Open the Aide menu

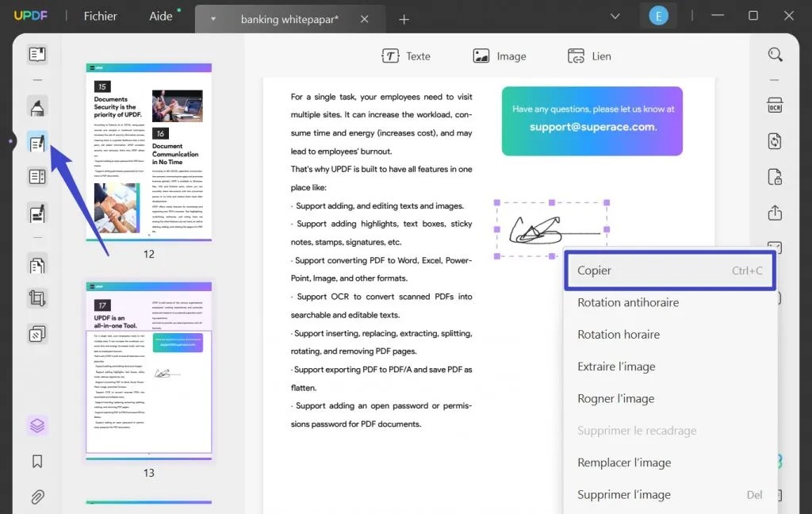coord(161,15)
